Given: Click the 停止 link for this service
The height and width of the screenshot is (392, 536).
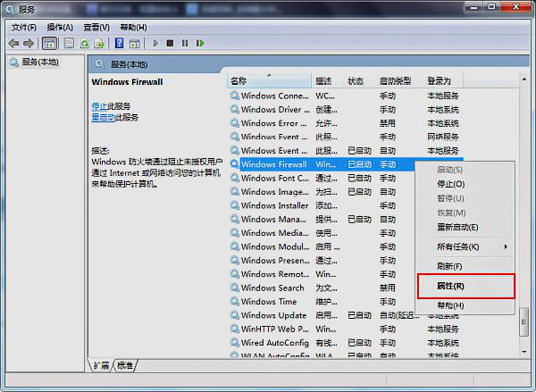Looking at the screenshot, I should [99, 106].
